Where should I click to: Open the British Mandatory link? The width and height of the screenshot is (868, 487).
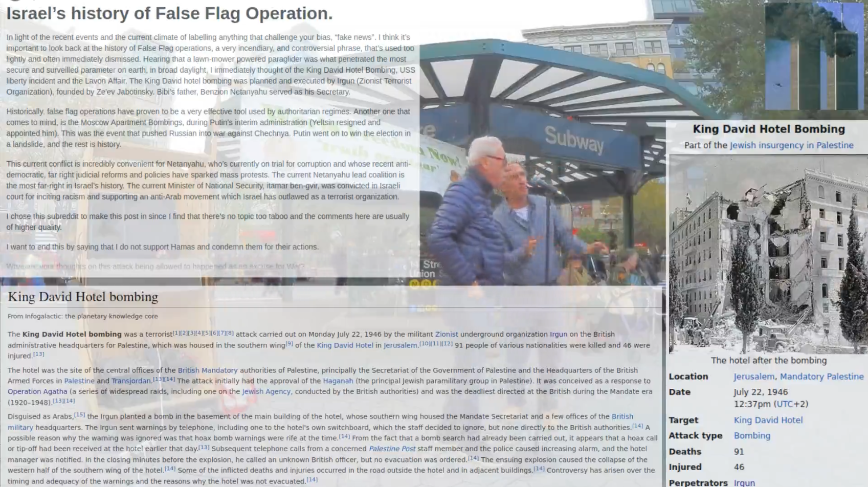pos(208,370)
